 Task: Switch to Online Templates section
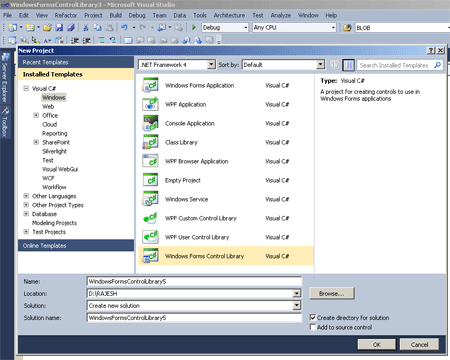[x=76, y=246]
